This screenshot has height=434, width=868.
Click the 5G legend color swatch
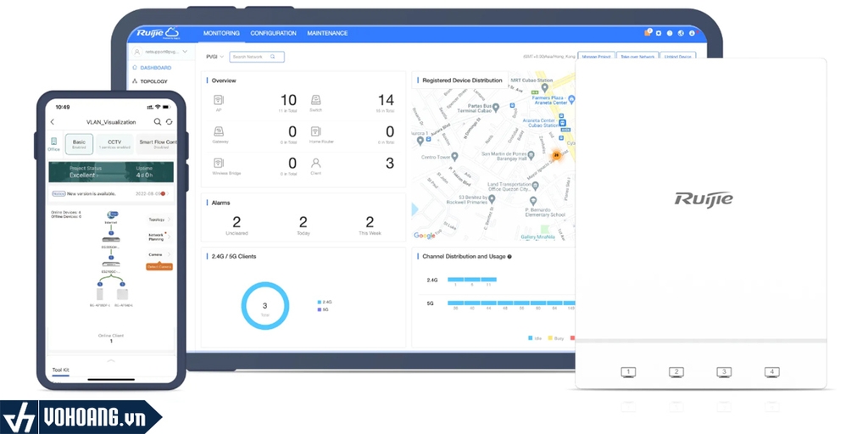pyautogui.click(x=320, y=309)
